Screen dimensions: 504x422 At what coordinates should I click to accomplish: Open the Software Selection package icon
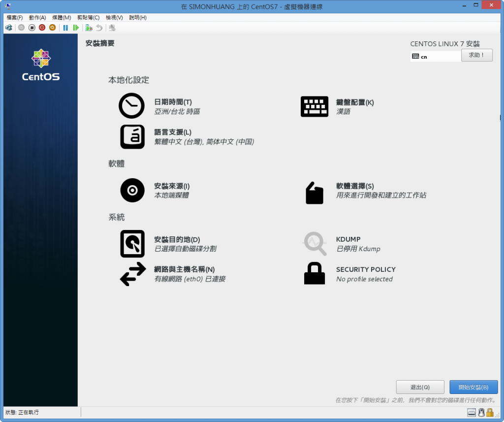coord(315,193)
